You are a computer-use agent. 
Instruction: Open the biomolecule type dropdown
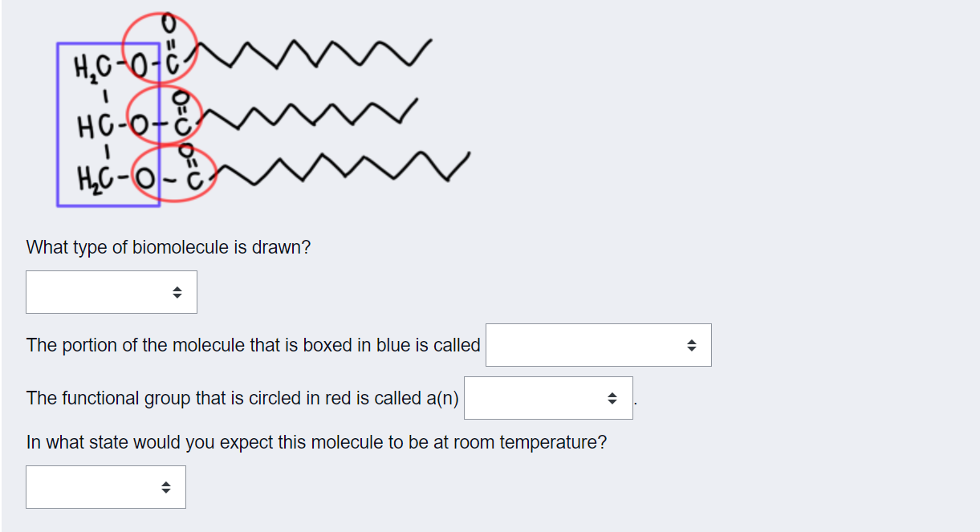112,292
